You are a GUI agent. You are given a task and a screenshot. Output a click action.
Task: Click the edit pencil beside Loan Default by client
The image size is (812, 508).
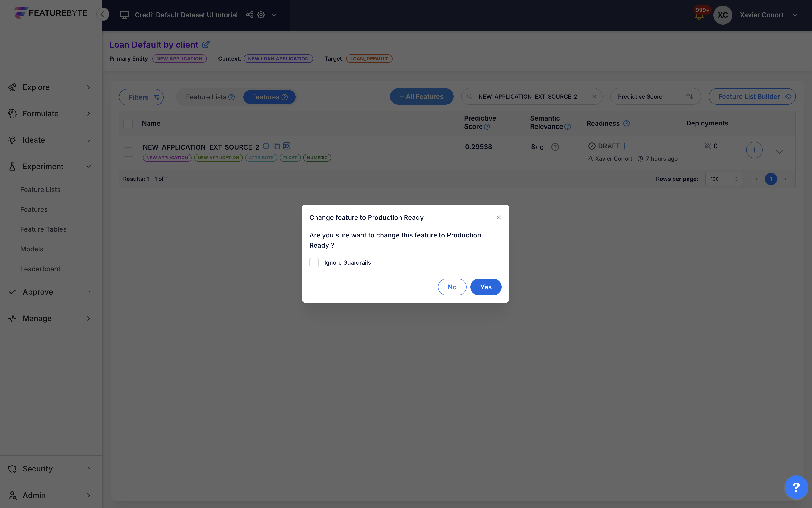(x=206, y=44)
